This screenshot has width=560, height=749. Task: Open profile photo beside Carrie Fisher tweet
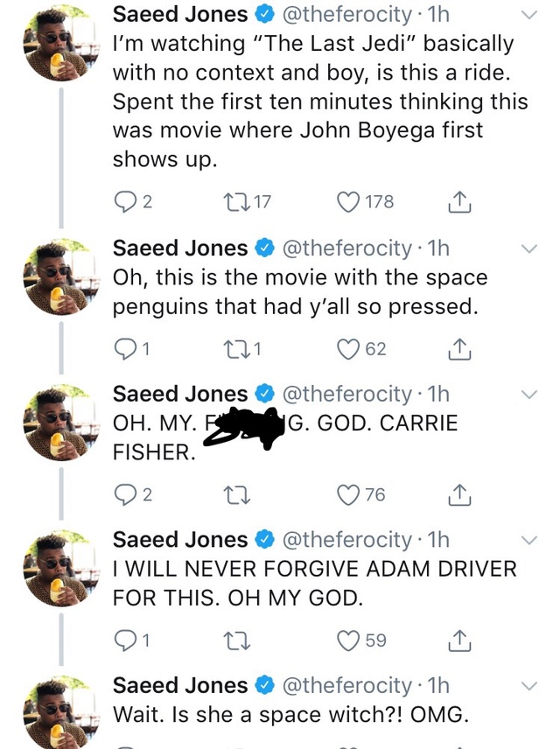pos(56,422)
